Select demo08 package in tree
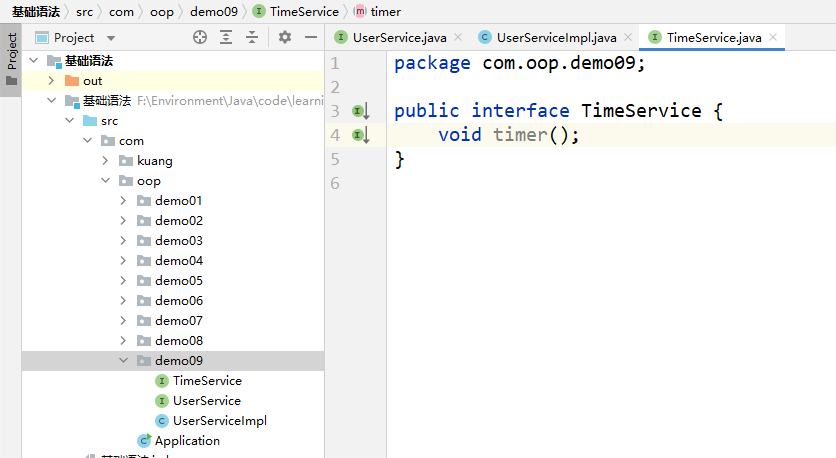836x458 pixels. point(173,341)
